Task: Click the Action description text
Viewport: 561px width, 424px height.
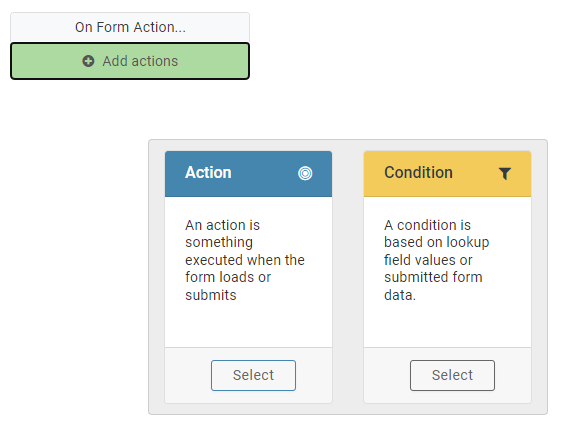Action: [245, 260]
